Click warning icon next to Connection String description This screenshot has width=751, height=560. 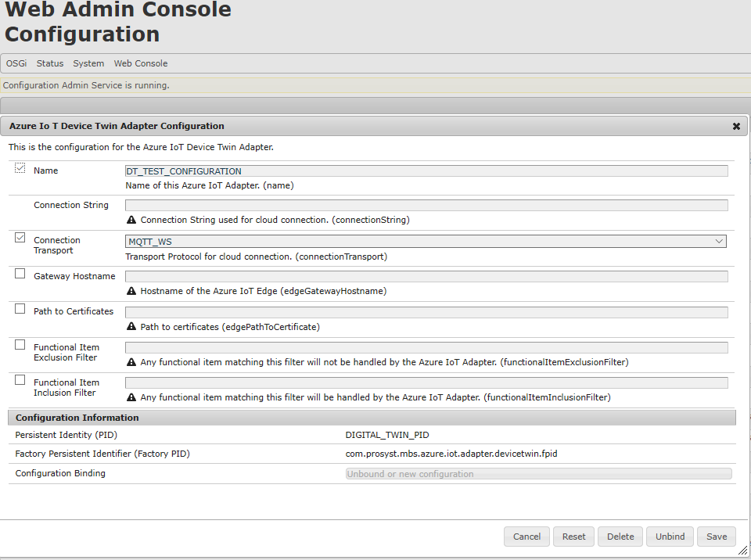pos(131,220)
